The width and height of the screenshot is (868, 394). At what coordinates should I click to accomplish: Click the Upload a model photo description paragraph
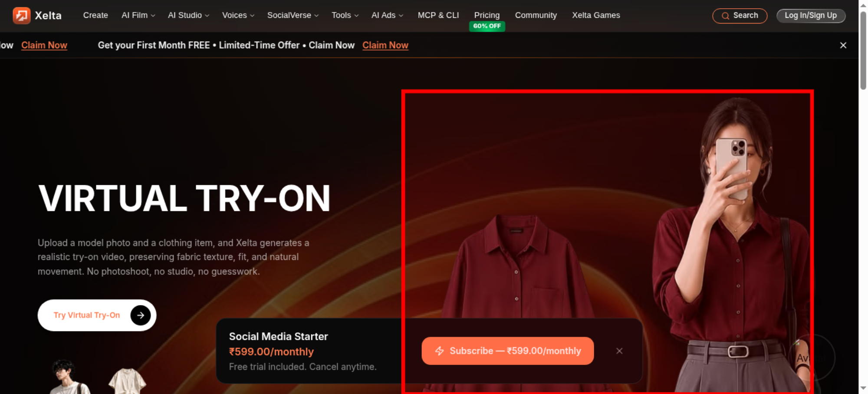pos(174,257)
